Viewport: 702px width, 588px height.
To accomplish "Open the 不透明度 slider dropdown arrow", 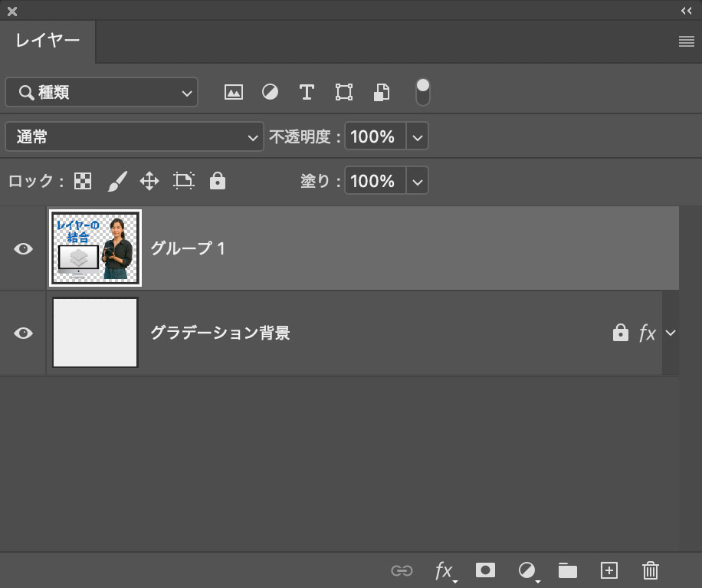I will click(417, 136).
